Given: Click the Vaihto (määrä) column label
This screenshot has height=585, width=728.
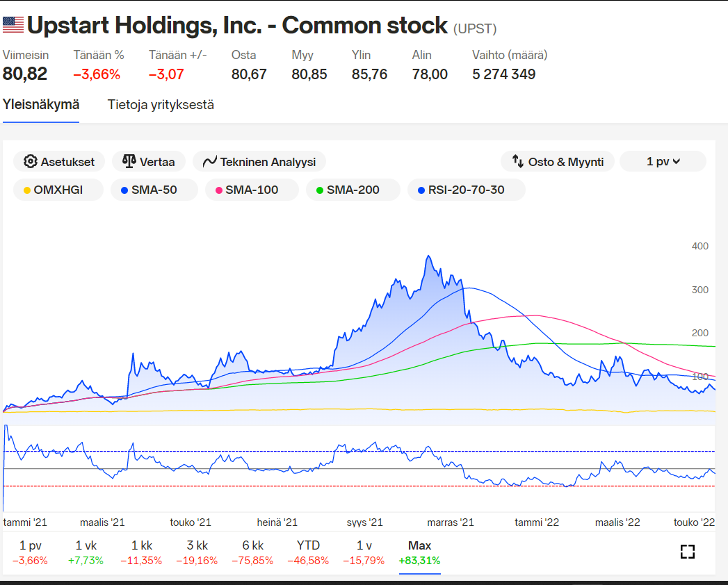Looking at the screenshot, I should coord(510,55).
